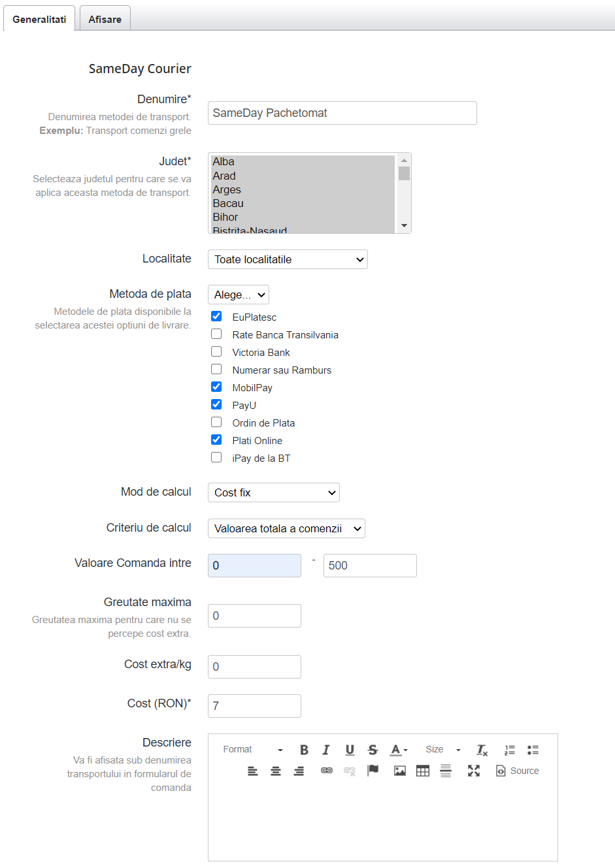
Task: Insert an image into the description
Action: point(400,771)
